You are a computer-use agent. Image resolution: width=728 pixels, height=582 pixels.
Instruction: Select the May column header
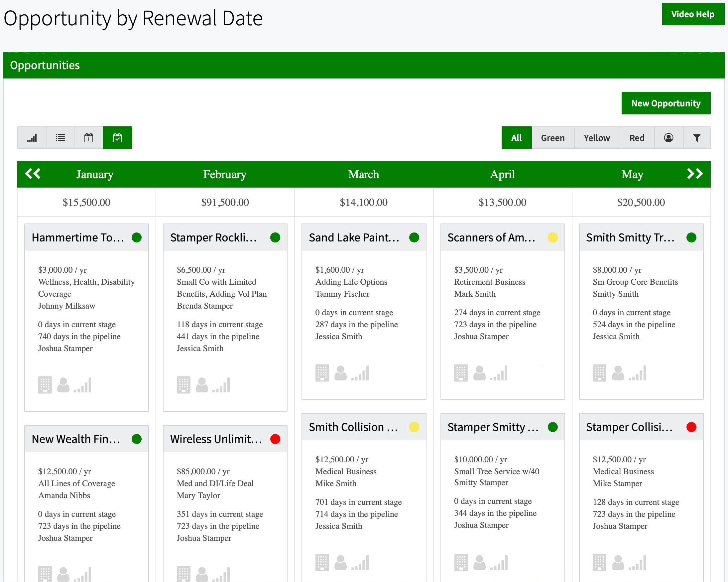point(633,174)
